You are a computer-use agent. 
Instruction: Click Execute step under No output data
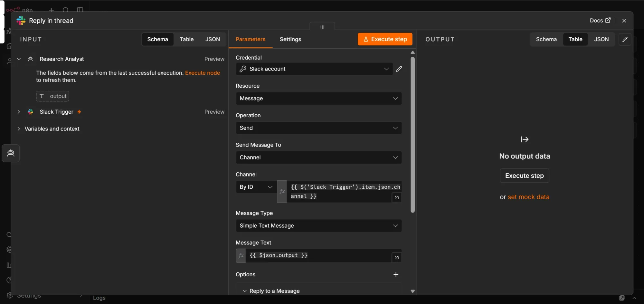click(525, 176)
